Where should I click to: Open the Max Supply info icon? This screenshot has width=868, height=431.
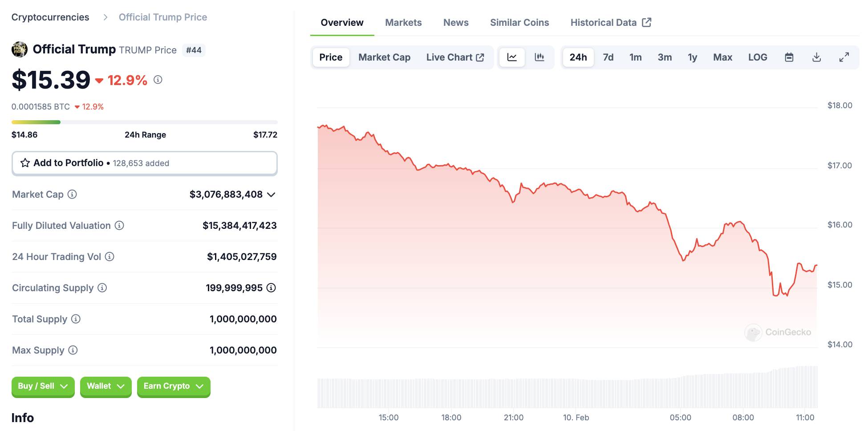click(73, 350)
